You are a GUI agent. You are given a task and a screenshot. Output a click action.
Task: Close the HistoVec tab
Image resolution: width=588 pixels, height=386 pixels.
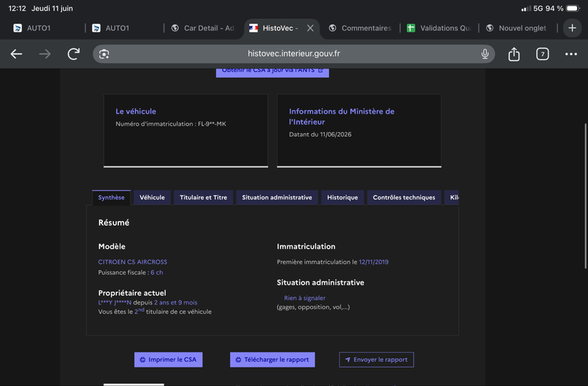(x=310, y=28)
